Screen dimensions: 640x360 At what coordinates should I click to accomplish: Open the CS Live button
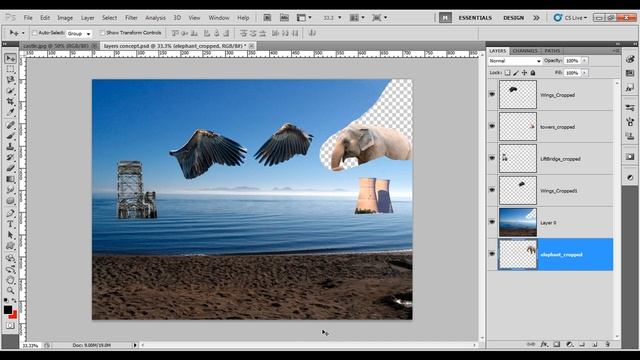570,18
